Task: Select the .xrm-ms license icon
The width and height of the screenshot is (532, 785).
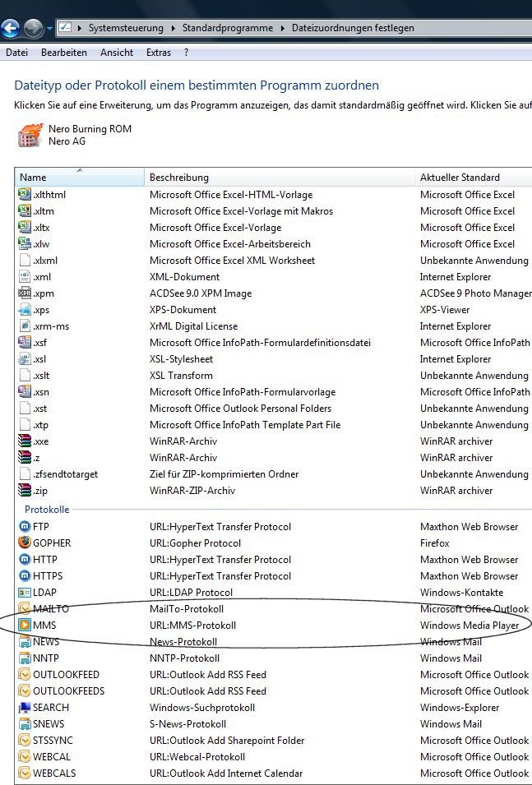Action: click(25, 326)
